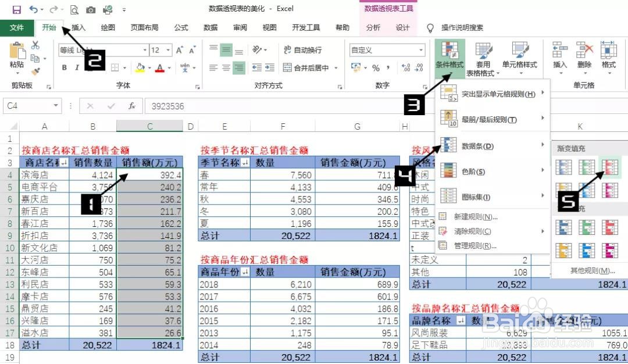The height and width of the screenshot is (364, 628).
Task: Click the 条件格式 button
Action: (449, 59)
